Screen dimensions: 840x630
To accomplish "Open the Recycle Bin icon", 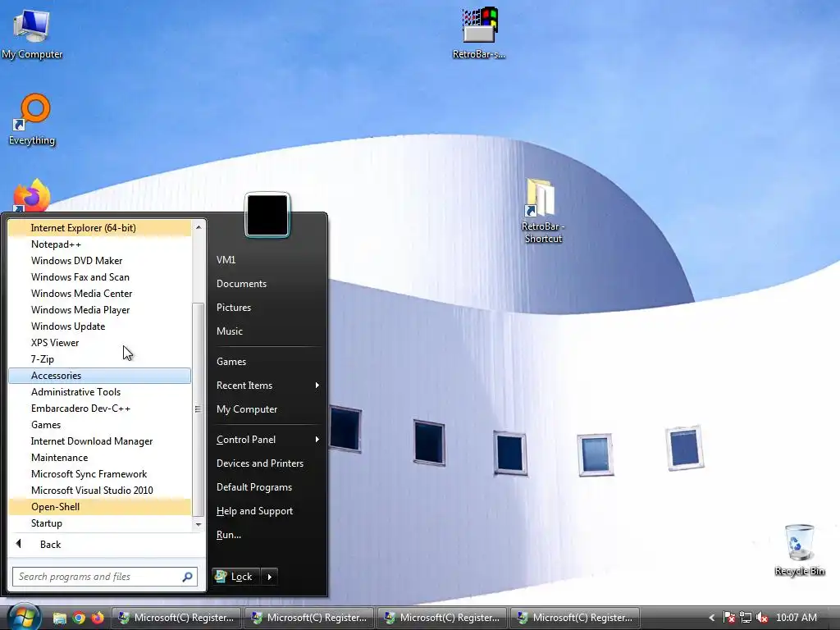I will point(799,550).
